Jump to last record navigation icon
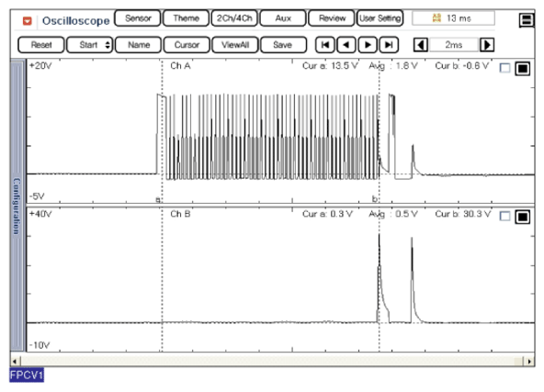544x392 pixels. tap(389, 45)
